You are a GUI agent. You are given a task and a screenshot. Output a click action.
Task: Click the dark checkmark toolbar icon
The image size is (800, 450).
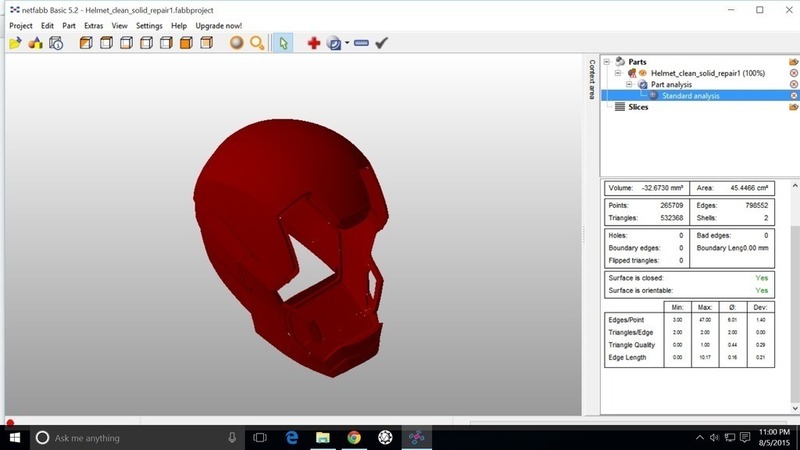click(382, 43)
